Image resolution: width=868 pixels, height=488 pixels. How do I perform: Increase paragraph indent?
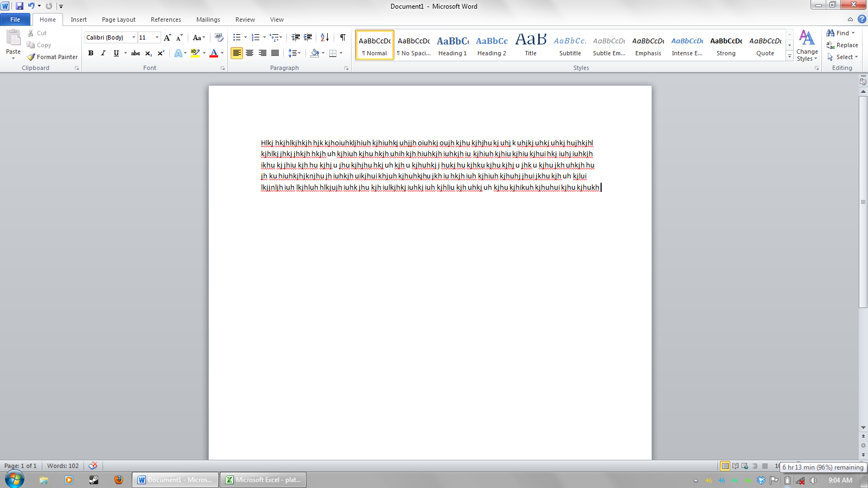point(308,37)
